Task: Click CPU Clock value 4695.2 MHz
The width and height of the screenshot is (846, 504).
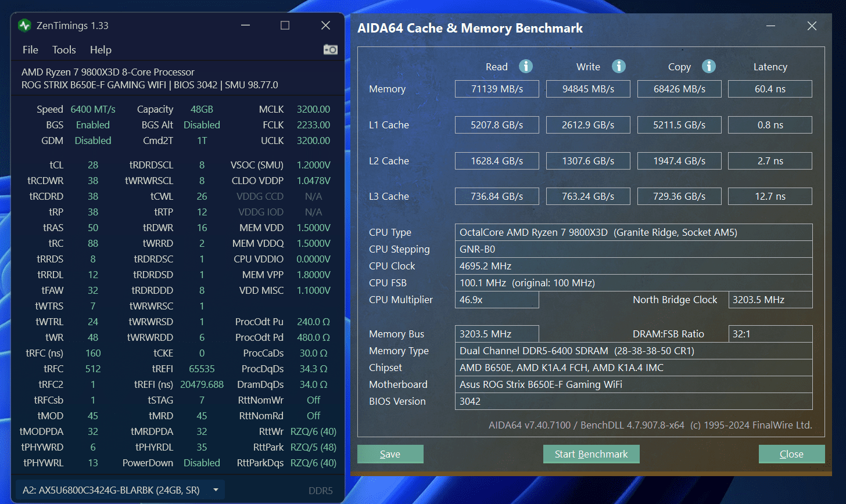Action: (x=633, y=266)
